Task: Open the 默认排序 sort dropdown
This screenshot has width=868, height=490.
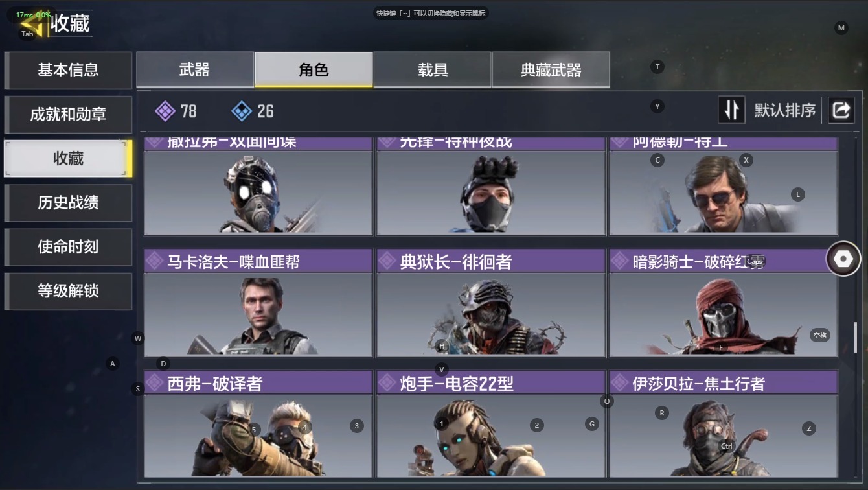Action: pos(784,110)
